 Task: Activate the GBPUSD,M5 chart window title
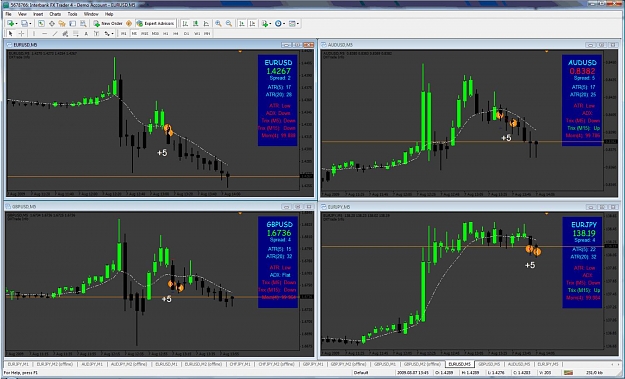24,206
